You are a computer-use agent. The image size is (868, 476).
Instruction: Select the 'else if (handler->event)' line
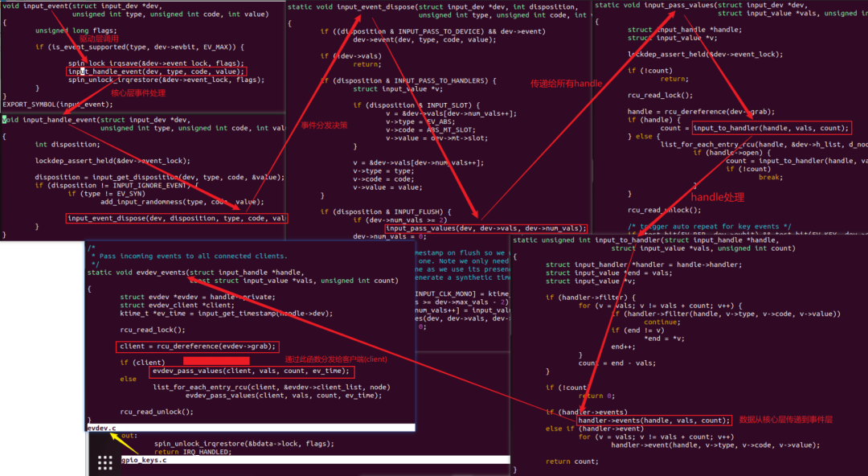[x=595, y=429]
